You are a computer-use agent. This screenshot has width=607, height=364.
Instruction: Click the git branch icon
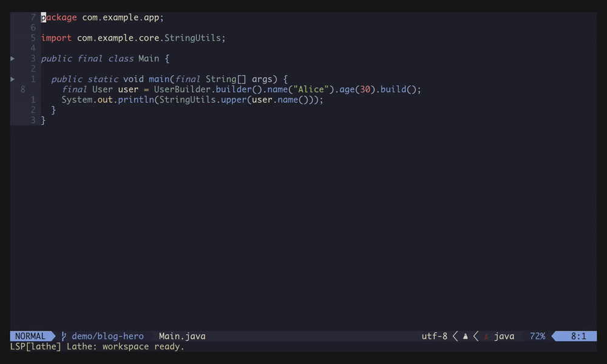point(64,336)
